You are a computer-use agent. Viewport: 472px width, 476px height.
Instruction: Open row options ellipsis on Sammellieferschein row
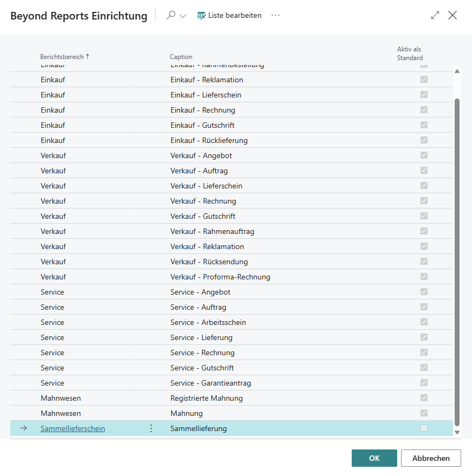(x=151, y=428)
